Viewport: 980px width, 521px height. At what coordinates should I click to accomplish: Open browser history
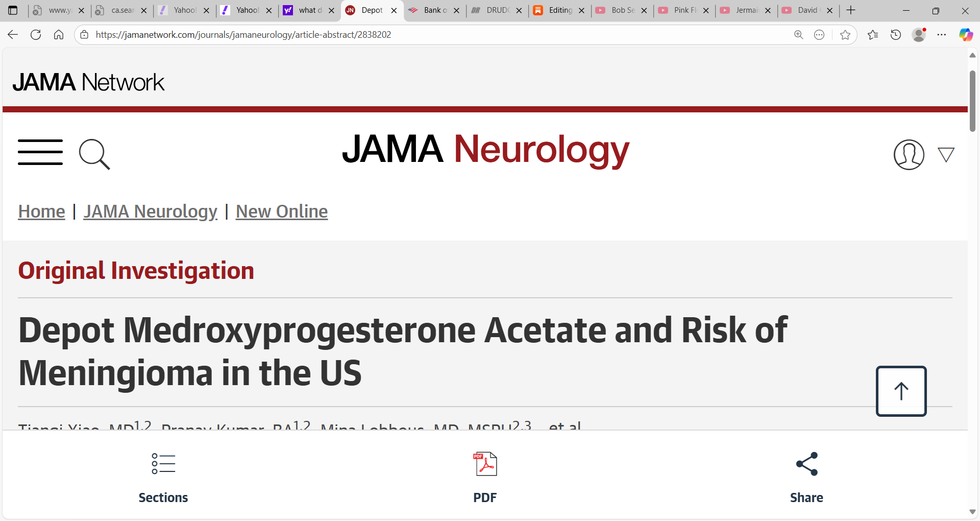(x=896, y=35)
